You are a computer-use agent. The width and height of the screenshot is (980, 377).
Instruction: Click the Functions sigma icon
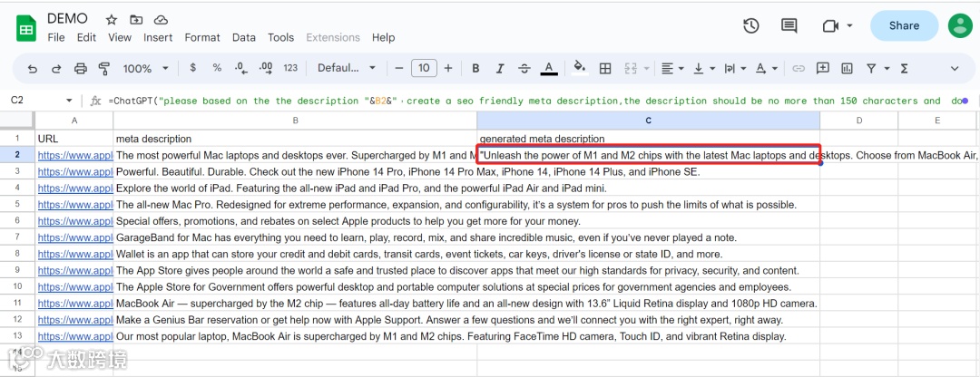click(904, 69)
